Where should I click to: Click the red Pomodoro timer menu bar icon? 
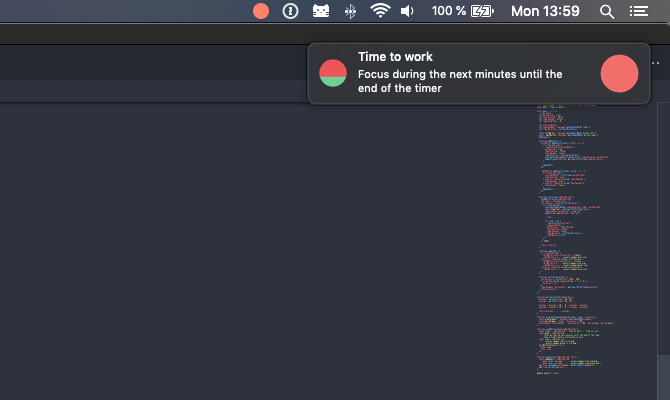coord(261,11)
